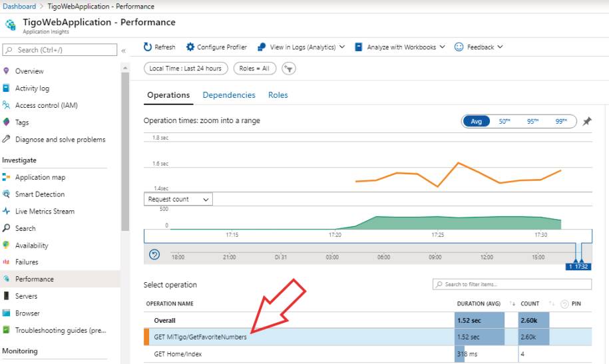609x364 pixels.
Task: Click the Access control (IAM) icon
Action: [x=6, y=105]
